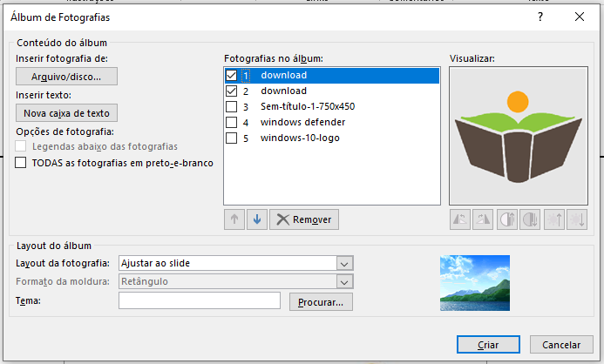Click Remover to delete selected photo
Screen dimensions: 604x364
[x=304, y=219]
